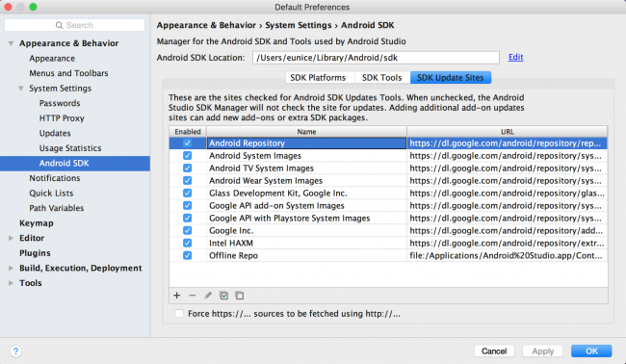Disable Android TV System Images site
626x364 pixels.
click(187, 168)
